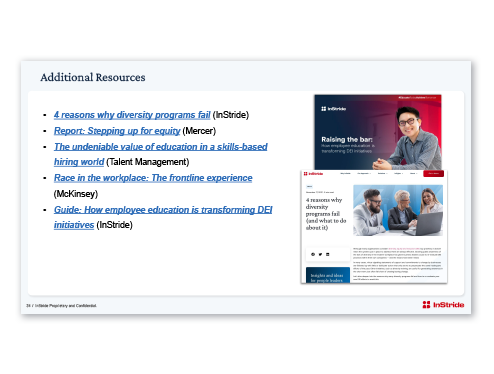Click first navigation item in webpage header
Viewport: 494px width, 374px height.
(345, 173)
